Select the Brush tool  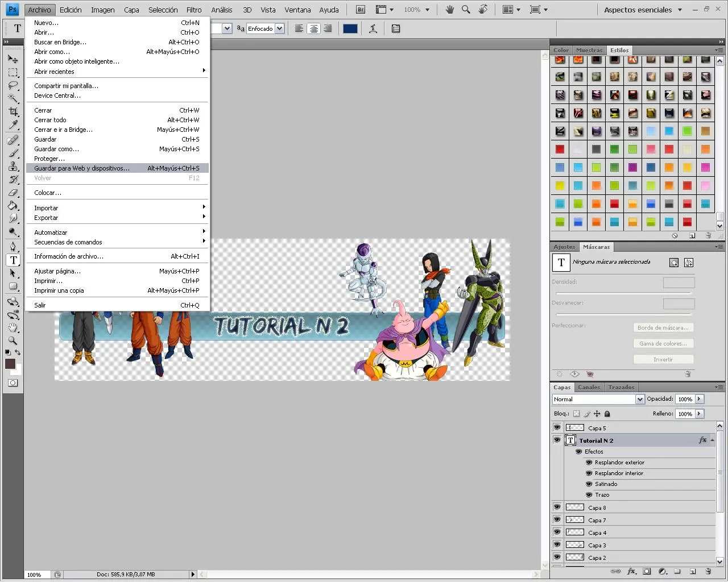click(13, 153)
